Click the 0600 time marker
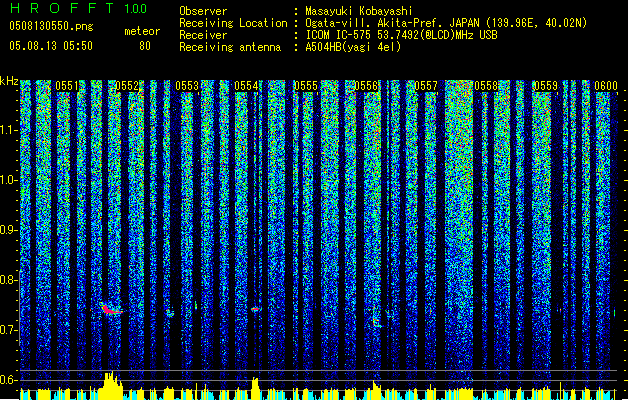Screen dimensions: 629x400 point(606,86)
